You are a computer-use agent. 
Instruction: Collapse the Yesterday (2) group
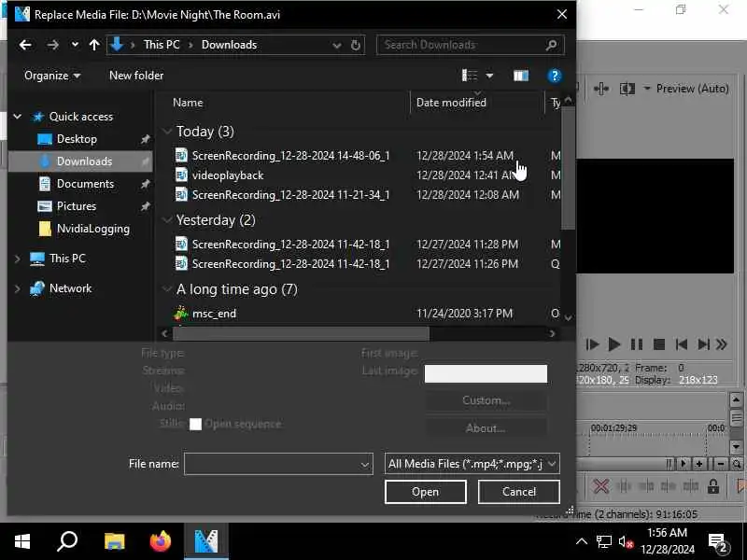click(167, 220)
